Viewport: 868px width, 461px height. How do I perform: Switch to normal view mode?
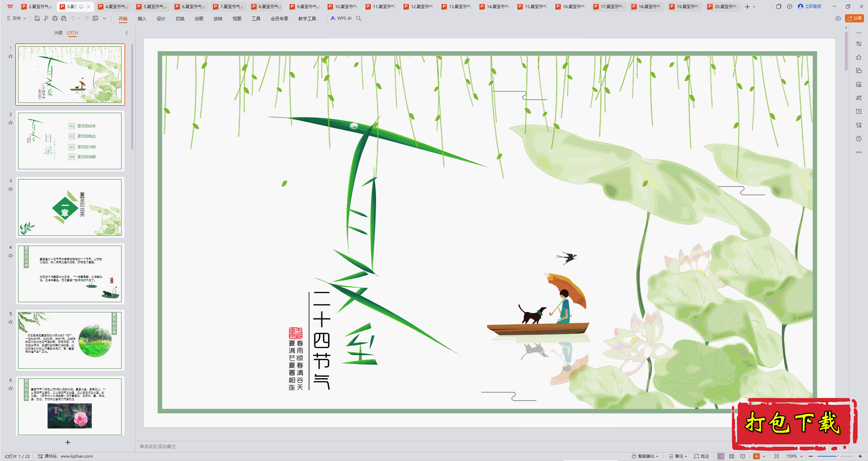click(721, 456)
